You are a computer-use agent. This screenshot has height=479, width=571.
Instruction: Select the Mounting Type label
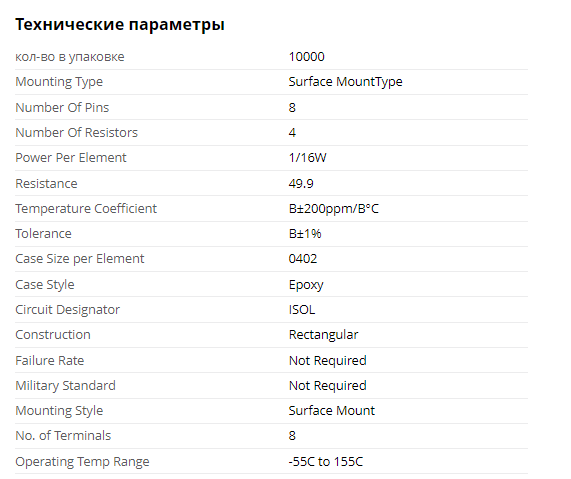(59, 82)
